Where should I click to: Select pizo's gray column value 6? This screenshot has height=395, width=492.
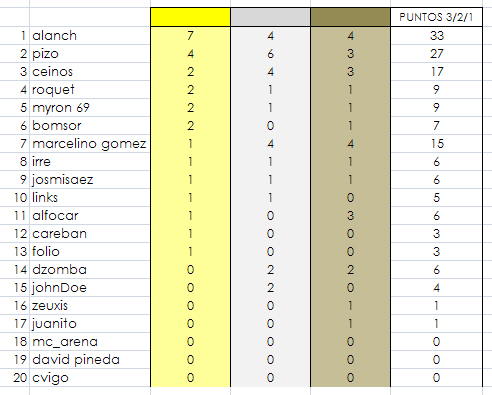pyautogui.click(x=270, y=53)
